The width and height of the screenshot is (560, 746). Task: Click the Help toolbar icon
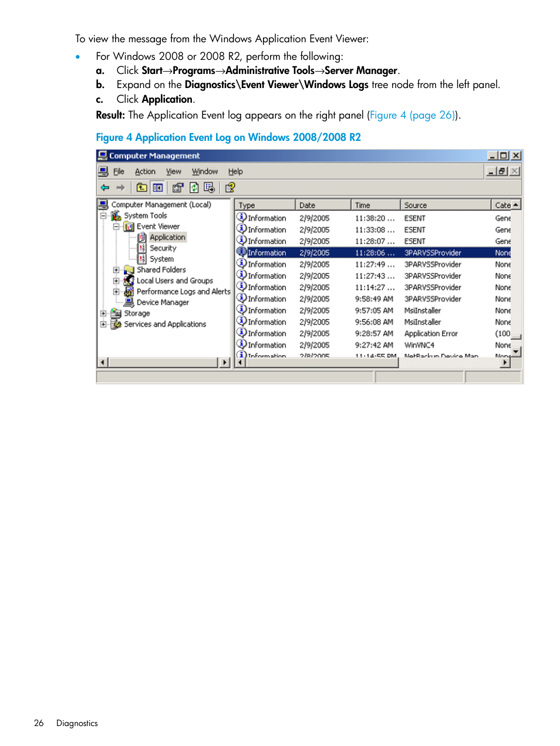[230, 188]
